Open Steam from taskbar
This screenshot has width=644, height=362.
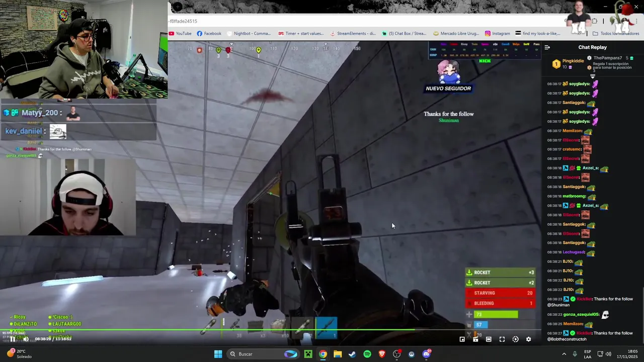352,354
